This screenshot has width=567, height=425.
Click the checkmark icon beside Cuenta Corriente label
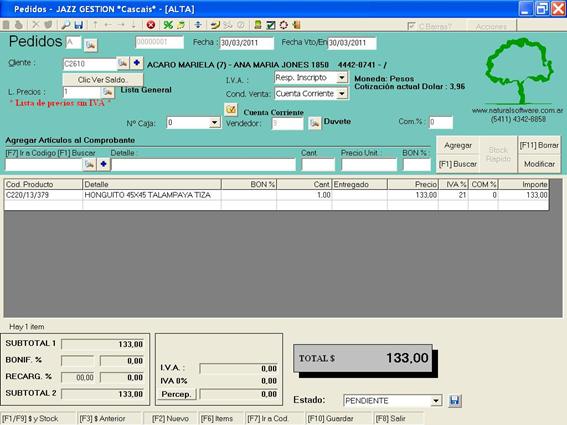point(231,109)
